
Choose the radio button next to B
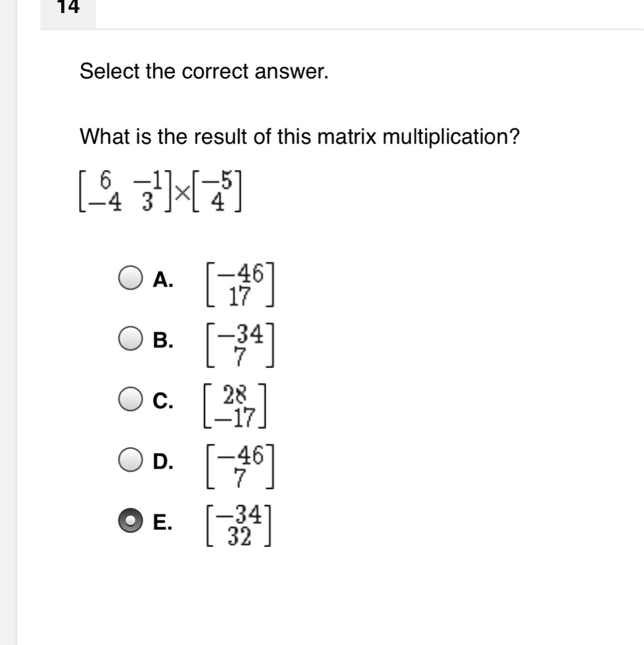[x=131, y=339]
